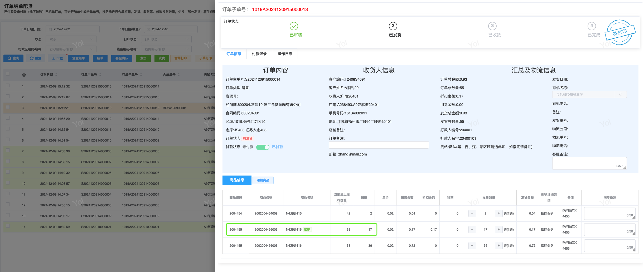Click minus icon for quantity 36 row
Image resolution: width=644 pixels, height=272 pixels.
[x=472, y=246]
